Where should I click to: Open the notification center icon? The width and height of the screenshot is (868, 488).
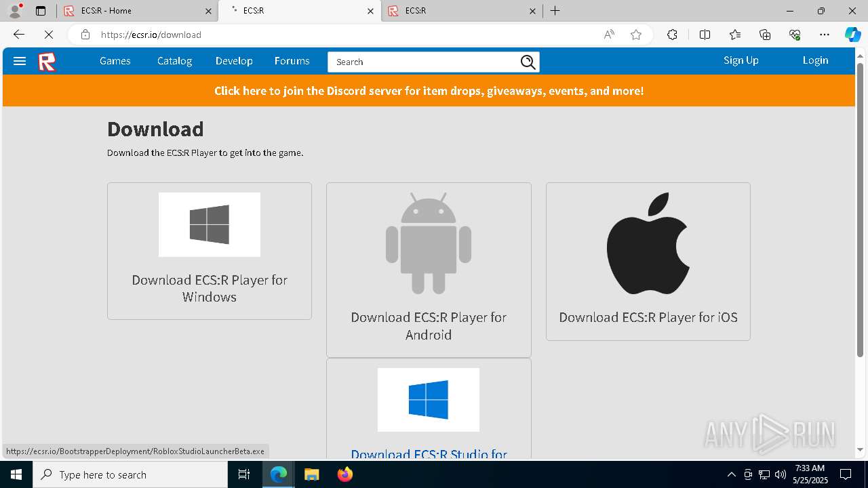(846, 474)
